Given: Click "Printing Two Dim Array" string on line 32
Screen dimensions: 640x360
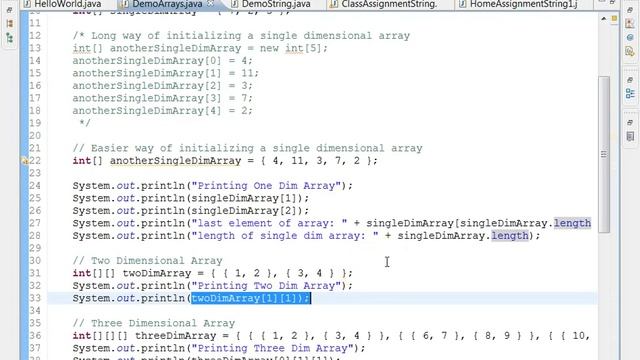Looking at the screenshot, I should click(x=266, y=286).
